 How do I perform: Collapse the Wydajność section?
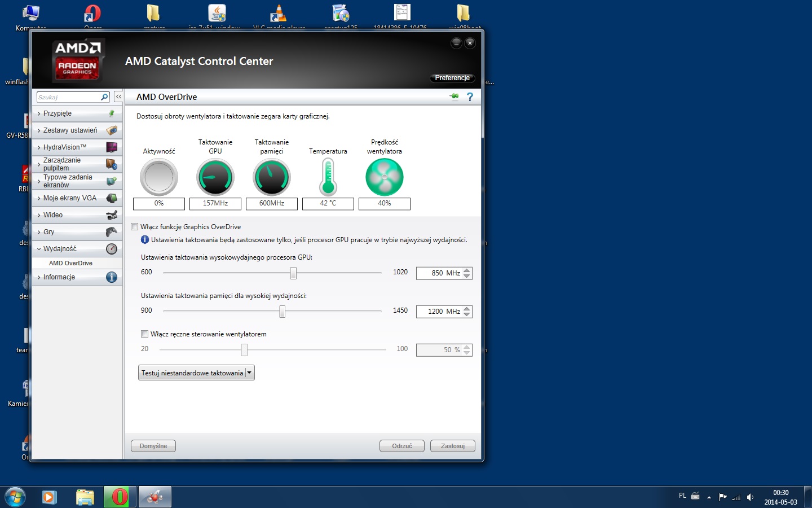pos(39,249)
